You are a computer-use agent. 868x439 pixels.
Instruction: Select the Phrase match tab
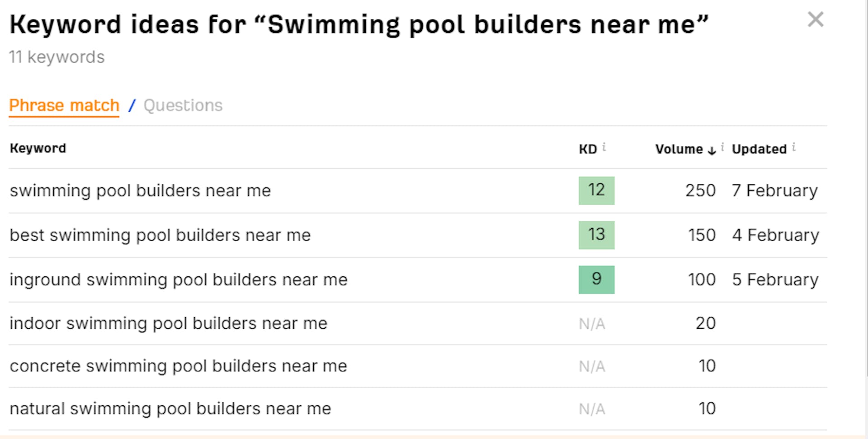[64, 105]
